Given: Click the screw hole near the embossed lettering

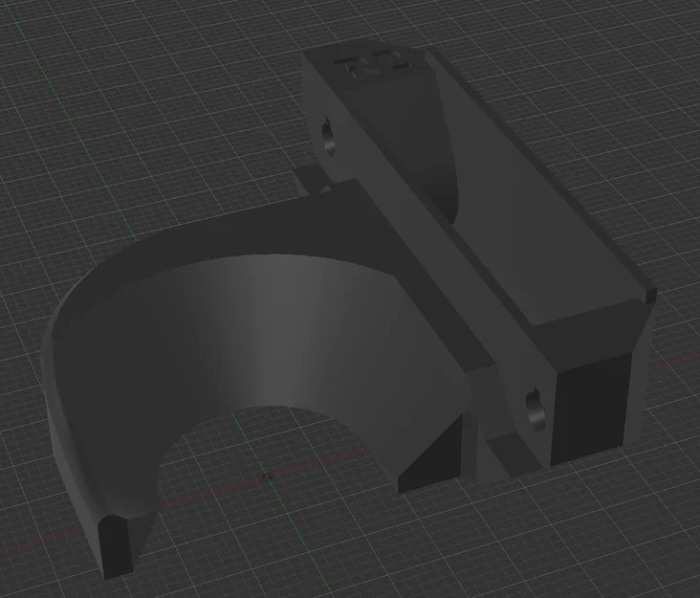Looking at the screenshot, I should click(x=329, y=136).
